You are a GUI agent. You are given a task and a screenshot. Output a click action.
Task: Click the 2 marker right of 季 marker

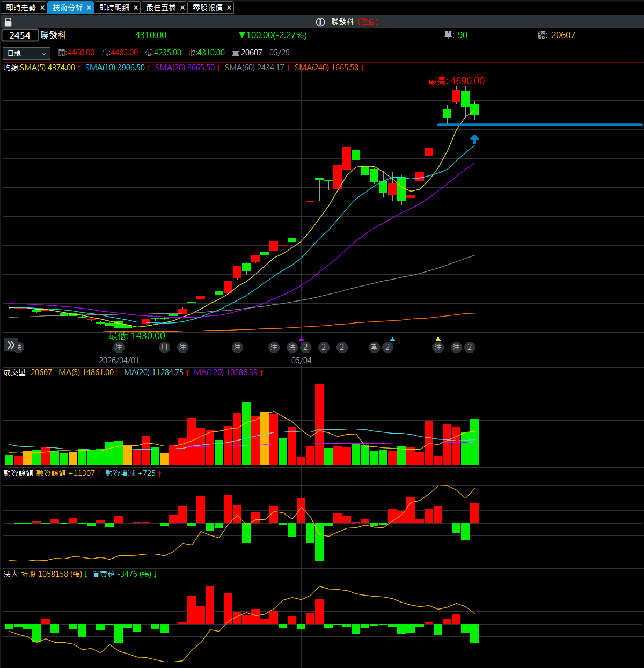pos(388,347)
